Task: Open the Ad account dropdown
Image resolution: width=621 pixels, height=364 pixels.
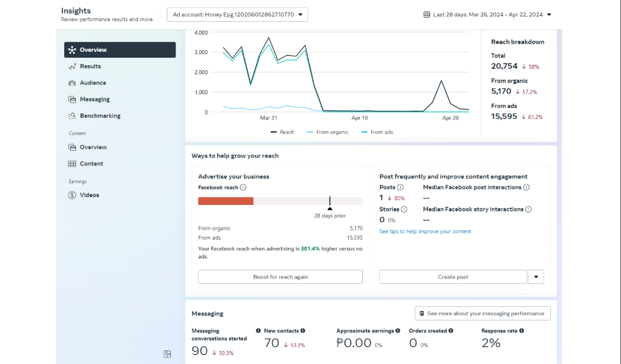Action: point(237,15)
